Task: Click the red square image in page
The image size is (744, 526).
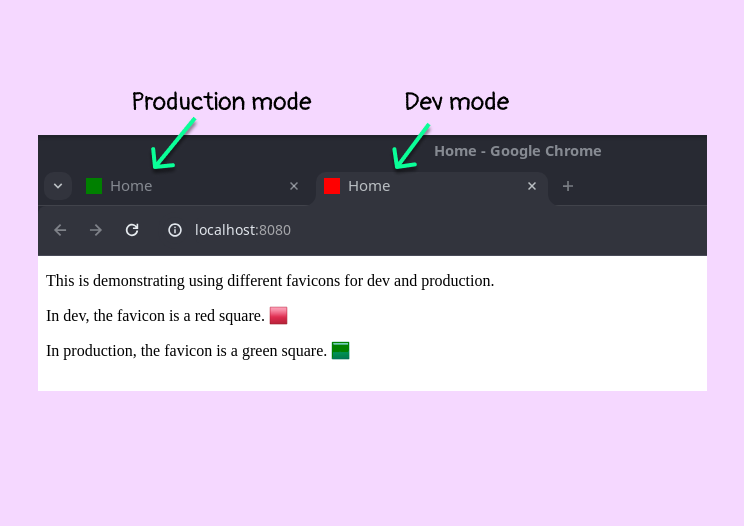Action: coord(279,315)
